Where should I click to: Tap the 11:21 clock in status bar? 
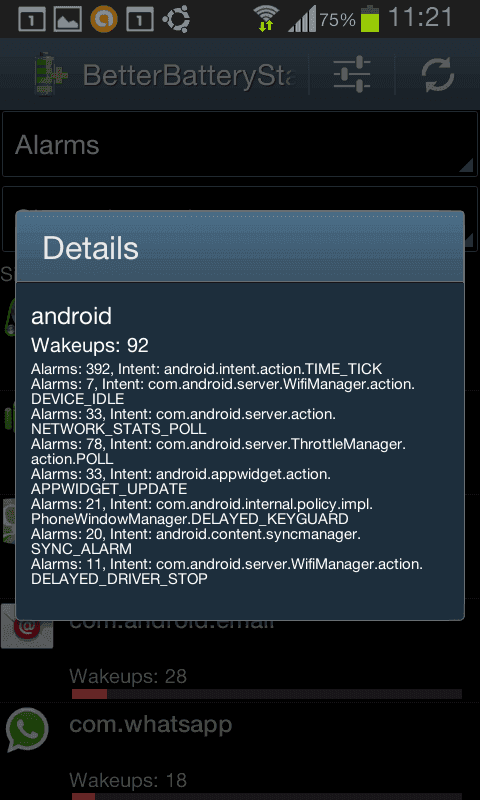click(420, 18)
